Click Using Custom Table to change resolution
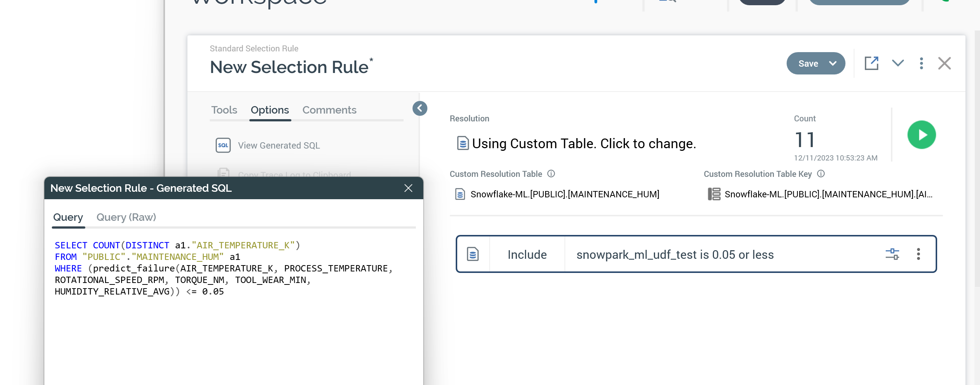This screenshot has height=385, width=980. (583, 144)
